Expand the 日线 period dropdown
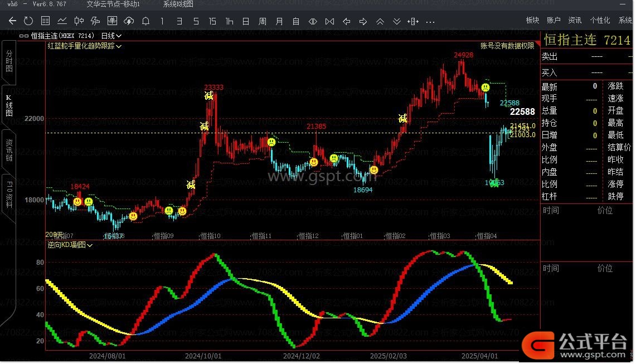 click(x=111, y=35)
